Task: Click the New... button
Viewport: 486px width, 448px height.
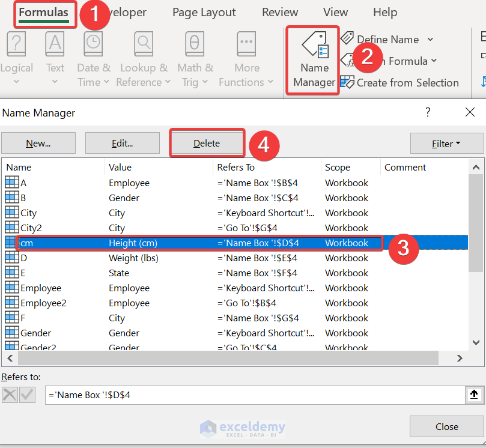Action: (38, 143)
